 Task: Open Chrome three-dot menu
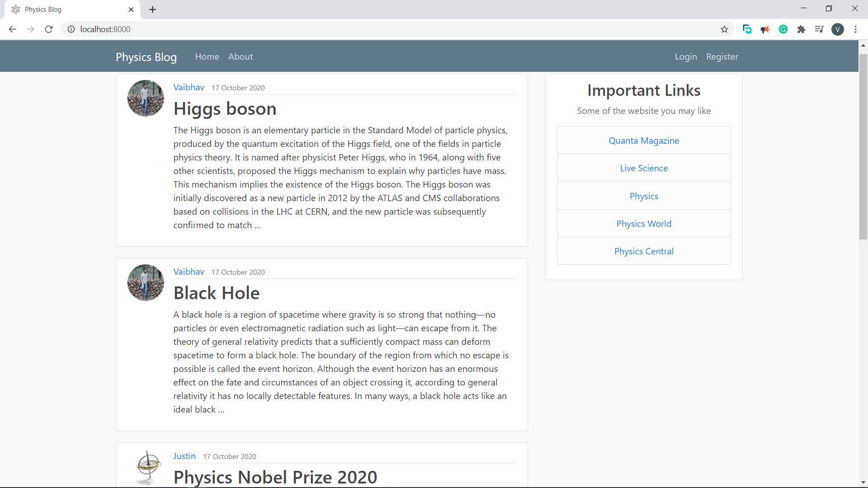[855, 29]
